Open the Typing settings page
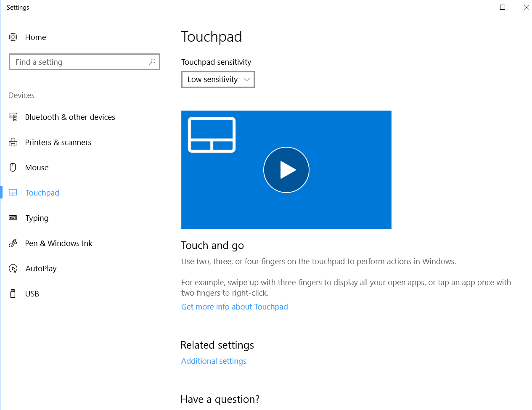Screen dimensions: 532x410 click(37, 218)
